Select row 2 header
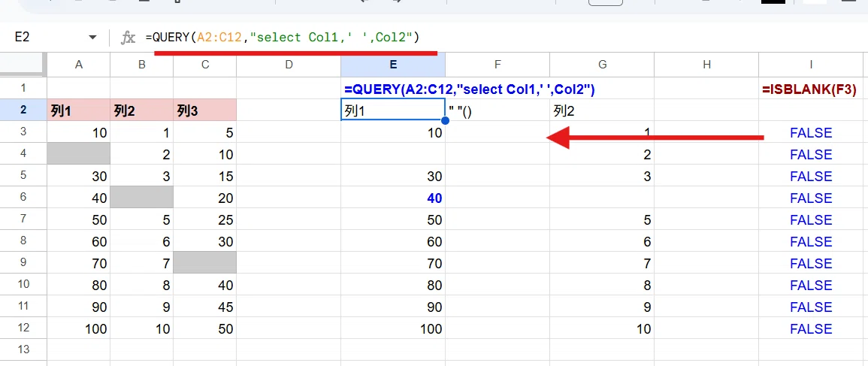The height and width of the screenshot is (366, 868). click(23, 110)
